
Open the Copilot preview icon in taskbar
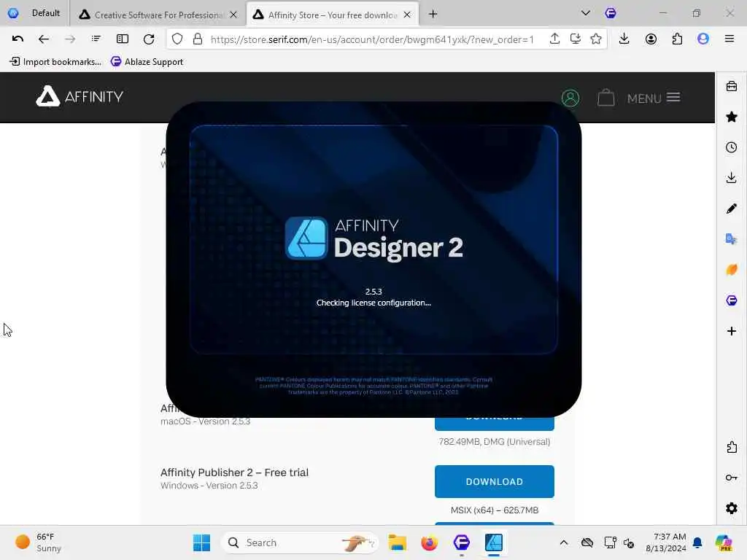click(724, 542)
